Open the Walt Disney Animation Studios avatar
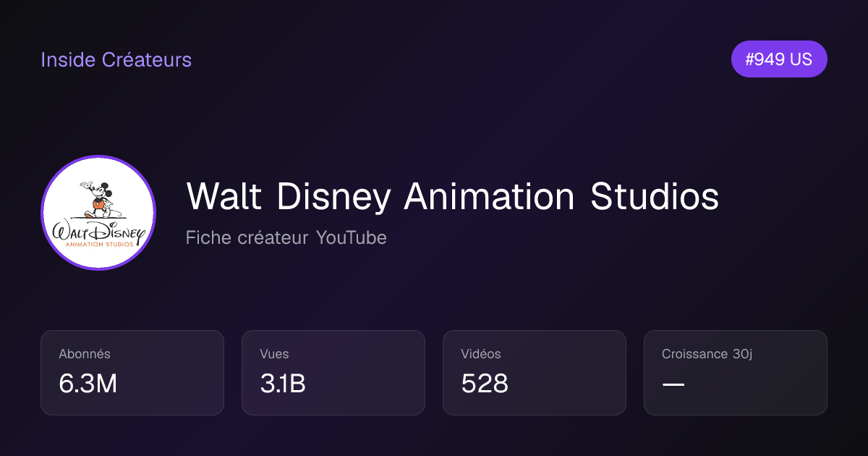868x456 pixels. coord(98,213)
